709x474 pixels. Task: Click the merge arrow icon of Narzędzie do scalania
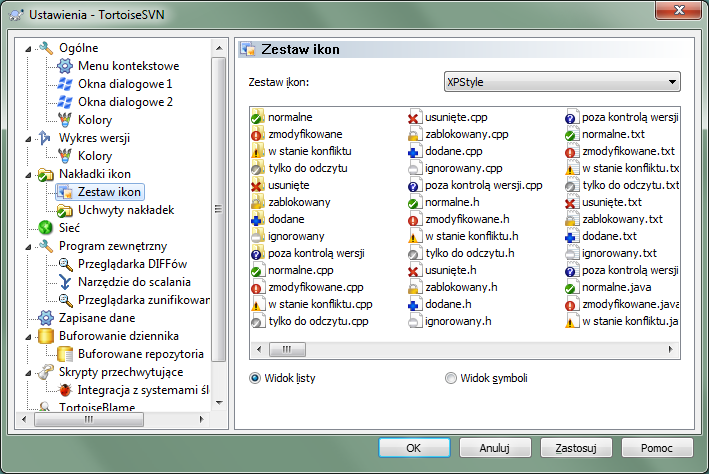point(65,282)
